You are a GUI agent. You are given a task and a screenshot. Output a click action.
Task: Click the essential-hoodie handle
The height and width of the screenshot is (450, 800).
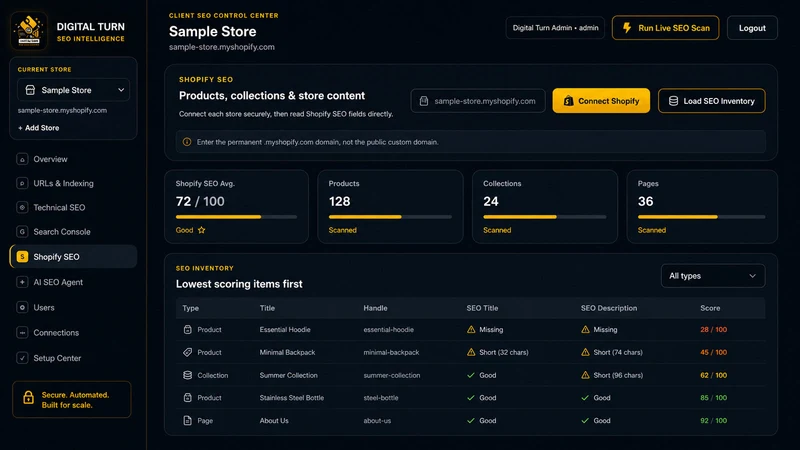click(x=389, y=330)
